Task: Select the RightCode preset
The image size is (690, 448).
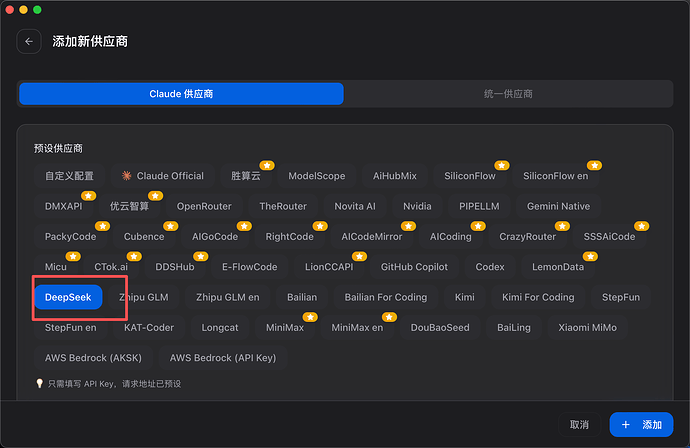Action: (290, 237)
